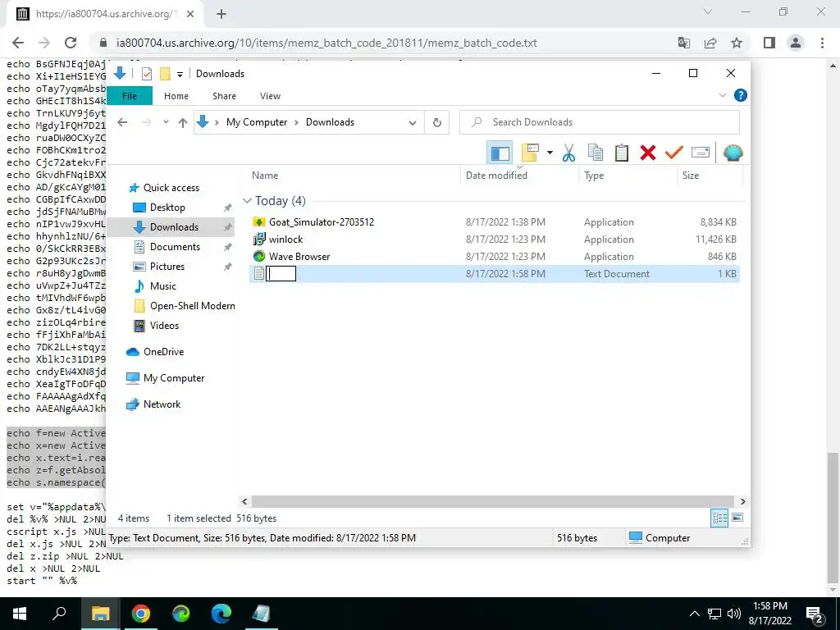The height and width of the screenshot is (630, 840).
Task: Open the Home ribbon tab
Action: 176,96
